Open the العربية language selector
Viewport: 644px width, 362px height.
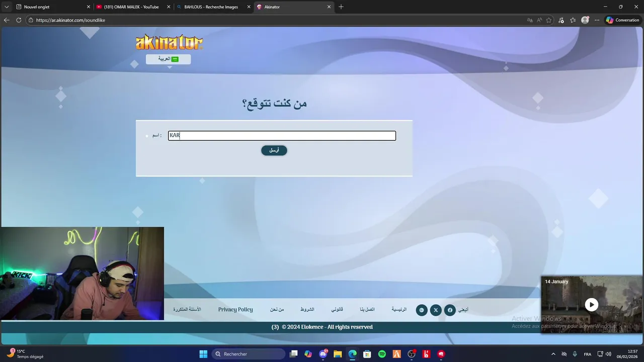tap(168, 59)
